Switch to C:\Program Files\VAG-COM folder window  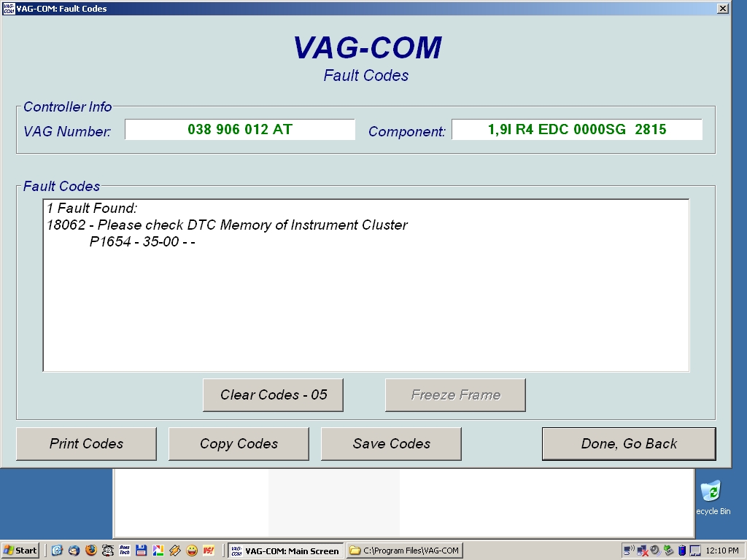click(x=404, y=551)
